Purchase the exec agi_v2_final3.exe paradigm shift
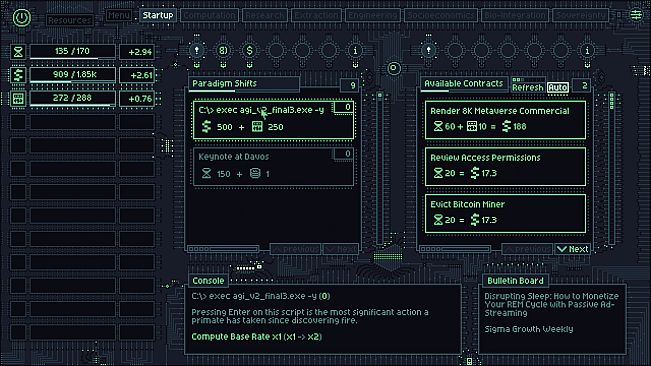This screenshot has width=651, height=366. tap(273, 119)
